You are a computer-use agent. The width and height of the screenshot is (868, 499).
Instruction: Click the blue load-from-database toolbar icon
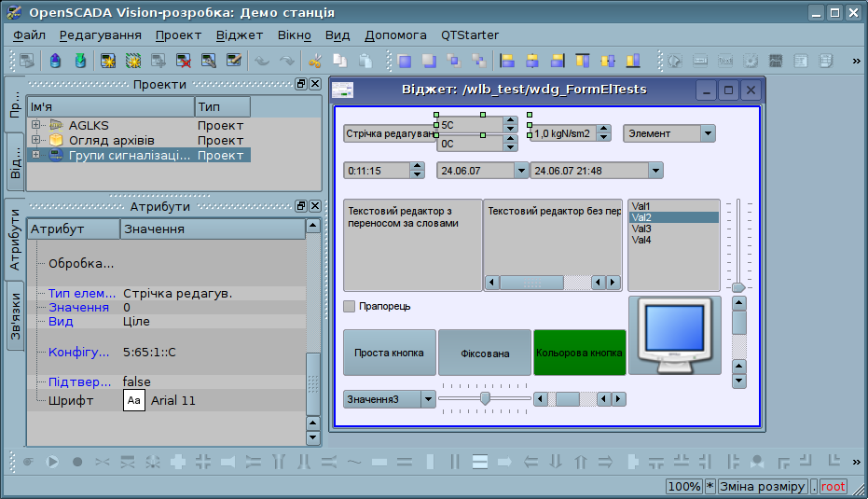[x=55, y=62]
